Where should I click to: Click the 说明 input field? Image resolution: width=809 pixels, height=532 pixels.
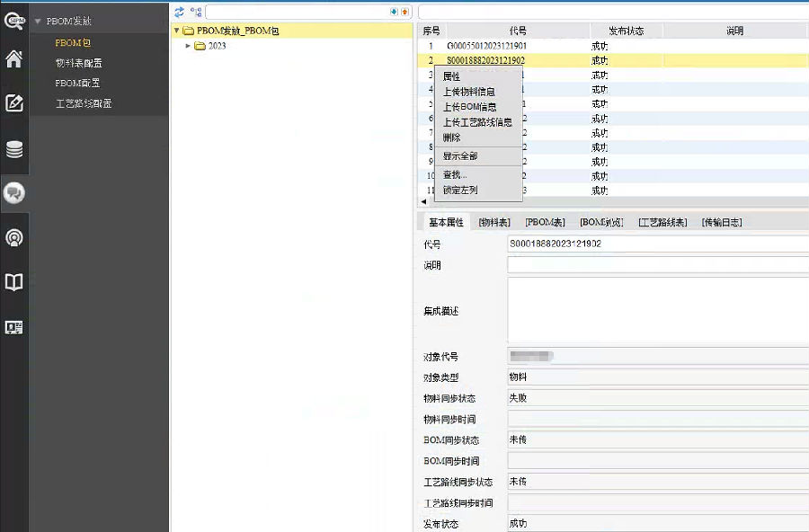coord(657,265)
